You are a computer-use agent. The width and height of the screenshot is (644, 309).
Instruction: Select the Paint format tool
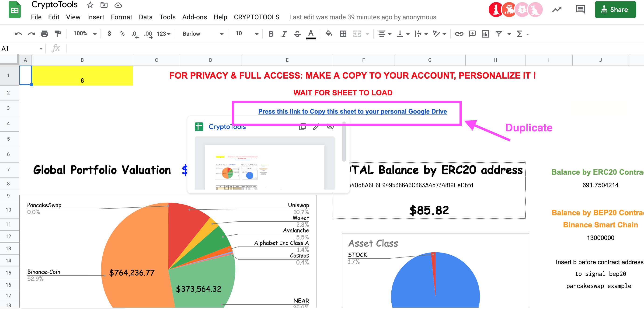coord(58,34)
